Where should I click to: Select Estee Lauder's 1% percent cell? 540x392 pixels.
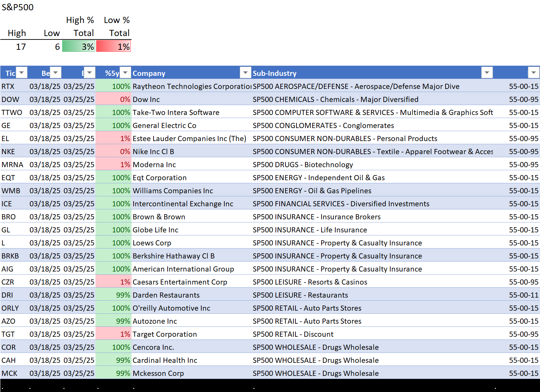(113, 138)
